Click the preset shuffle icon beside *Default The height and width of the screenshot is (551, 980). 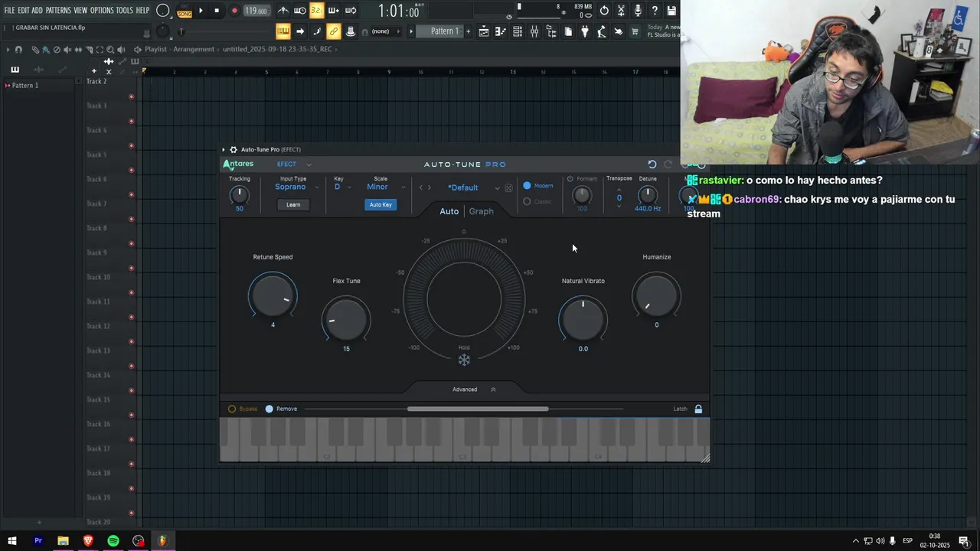508,187
